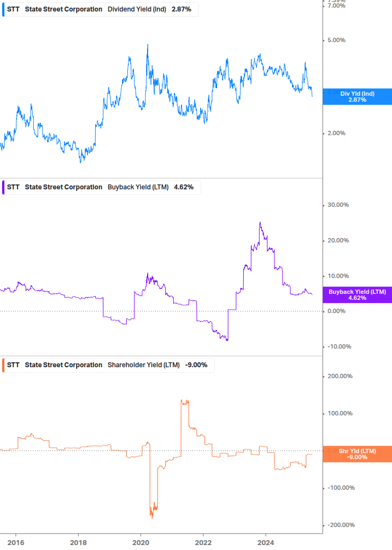This screenshot has width=392, height=550.
Task: Click State Street Corporation in shareholder yield legend
Action: coord(63,365)
